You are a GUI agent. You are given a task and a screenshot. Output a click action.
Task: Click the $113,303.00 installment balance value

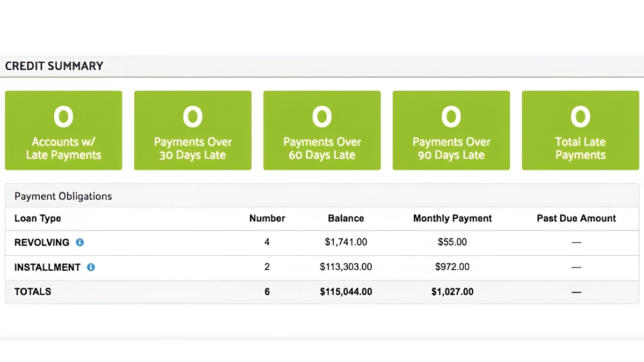click(x=346, y=267)
